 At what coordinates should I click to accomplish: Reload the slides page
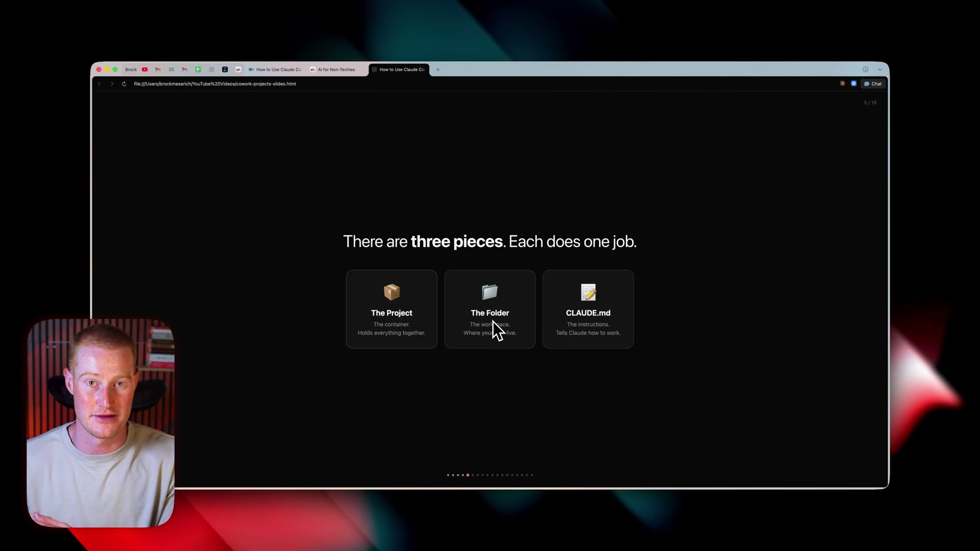click(x=124, y=84)
